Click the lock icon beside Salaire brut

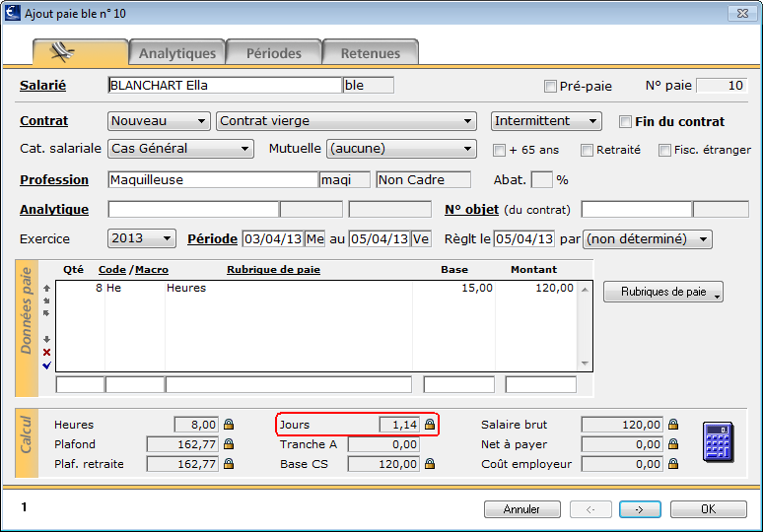(673, 424)
